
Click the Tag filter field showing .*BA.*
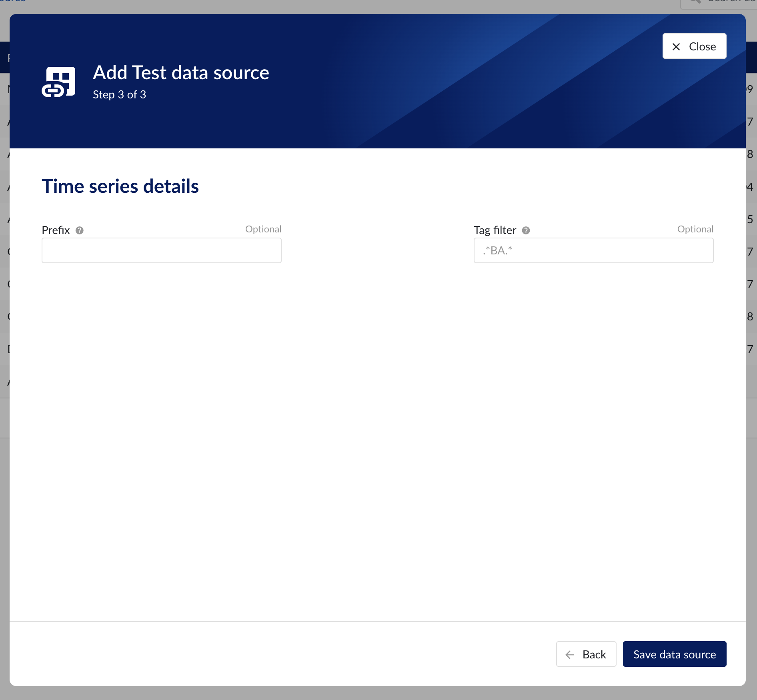(593, 250)
